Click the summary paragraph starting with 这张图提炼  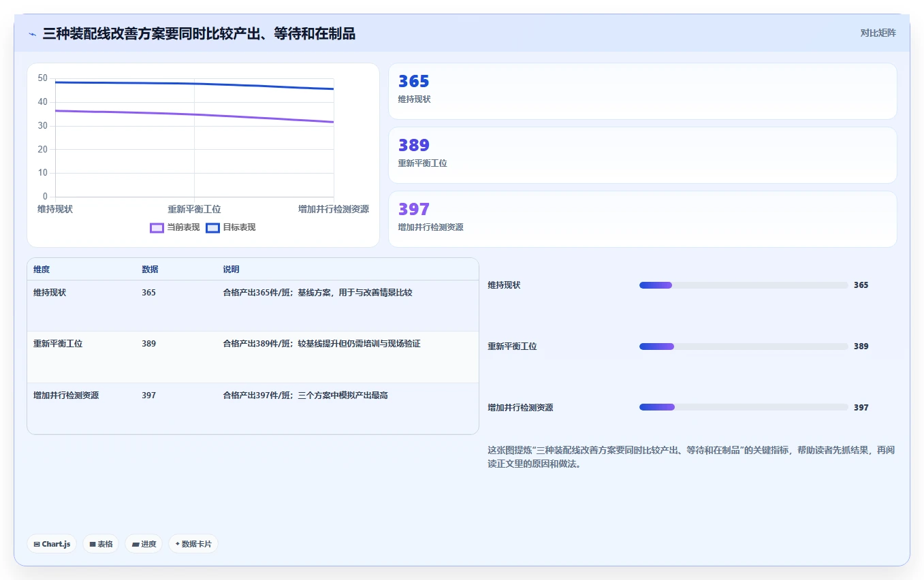coord(691,457)
